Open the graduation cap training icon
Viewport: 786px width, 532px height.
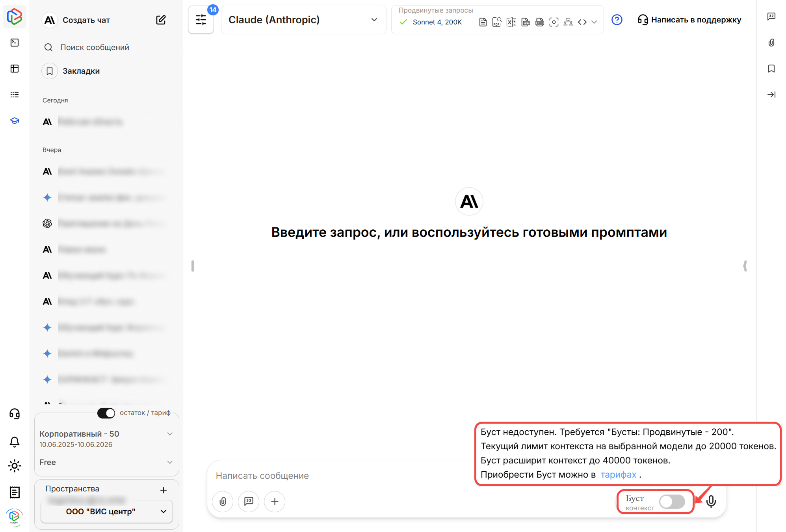pos(15,121)
